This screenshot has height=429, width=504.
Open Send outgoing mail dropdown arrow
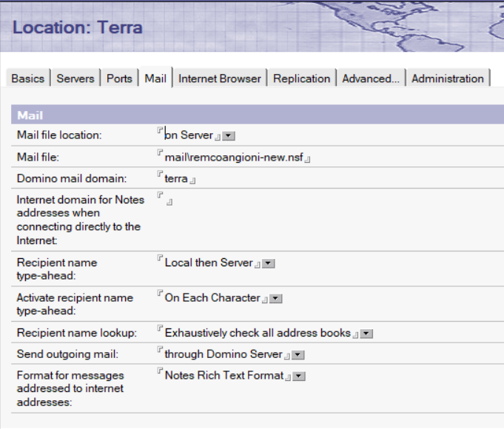(x=298, y=355)
